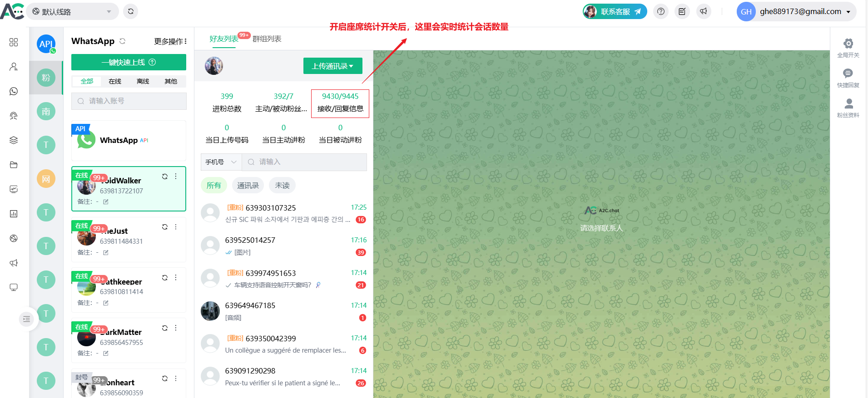This screenshot has height=398, width=868.
Task: Click the 请输入账号 search field
Action: tap(129, 101)
